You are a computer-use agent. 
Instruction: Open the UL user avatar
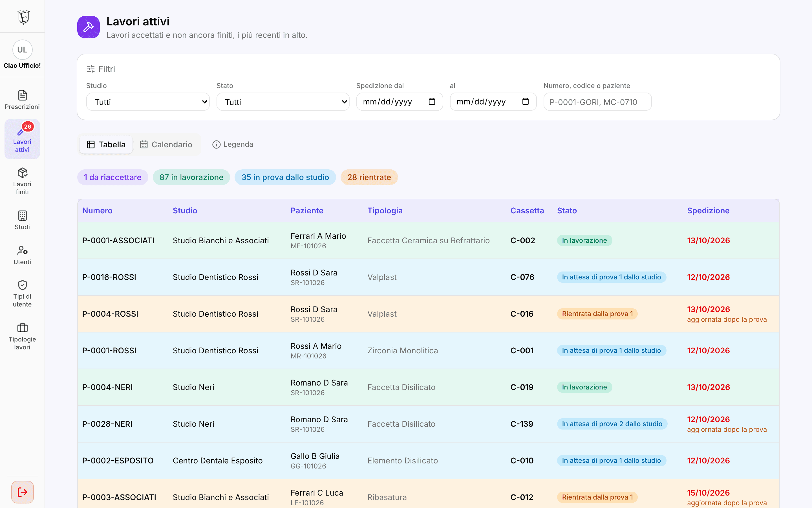point(22,50)
